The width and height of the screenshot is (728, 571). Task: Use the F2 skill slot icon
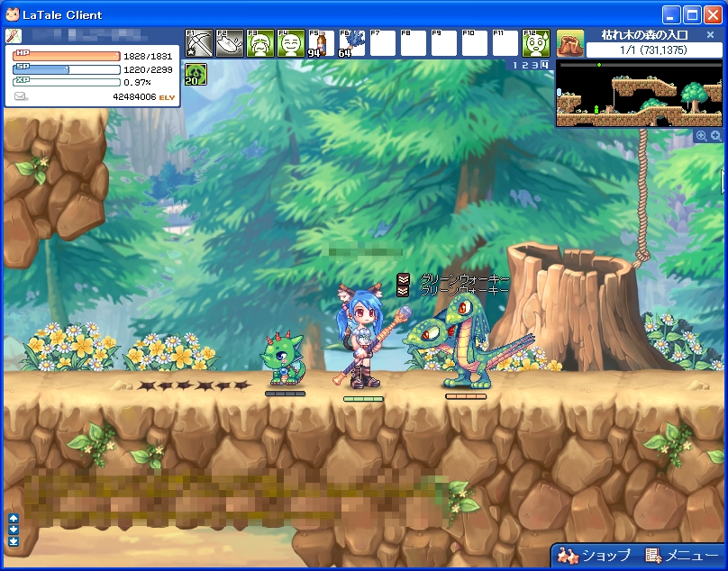coord(229,43)
